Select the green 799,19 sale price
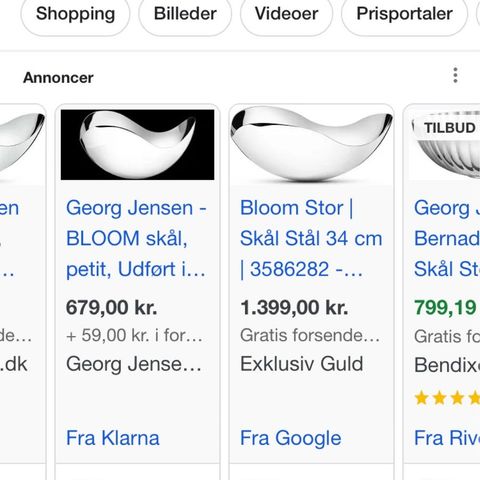Image resolution: width=480 pixels, height=480 pixels. tap(445, 307)
